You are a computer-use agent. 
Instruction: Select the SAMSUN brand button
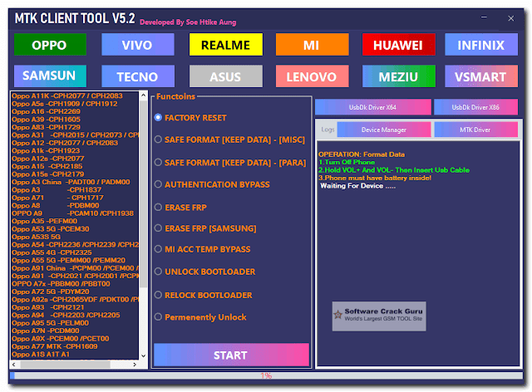pyautogui.click(x=50, y=76)
